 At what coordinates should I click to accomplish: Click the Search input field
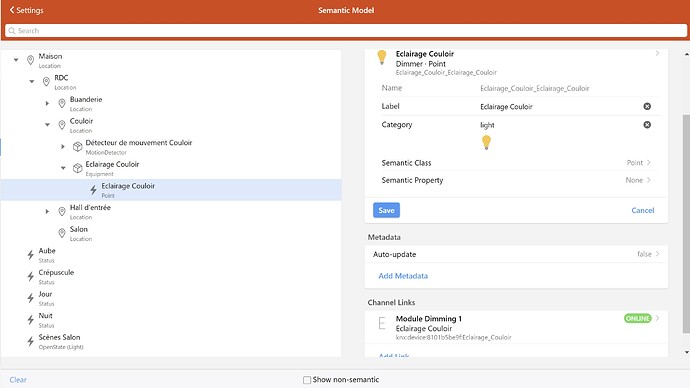pos(346,31)
